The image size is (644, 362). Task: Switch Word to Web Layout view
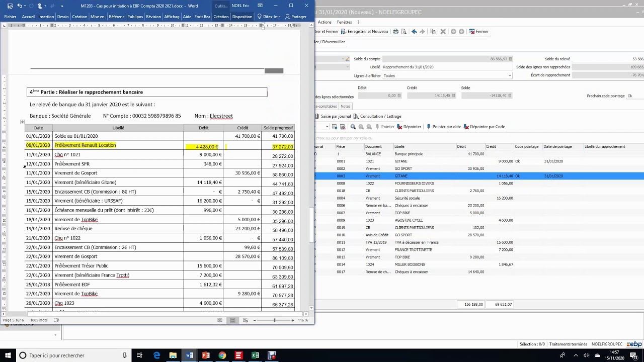[246, 320]
